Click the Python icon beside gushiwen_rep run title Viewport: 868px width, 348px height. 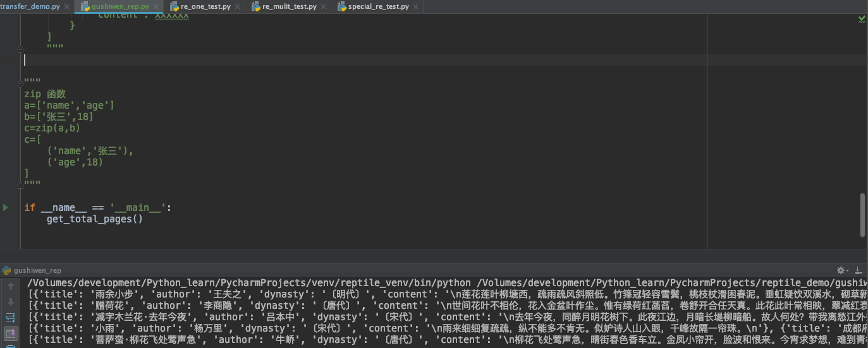coord(6,270)
